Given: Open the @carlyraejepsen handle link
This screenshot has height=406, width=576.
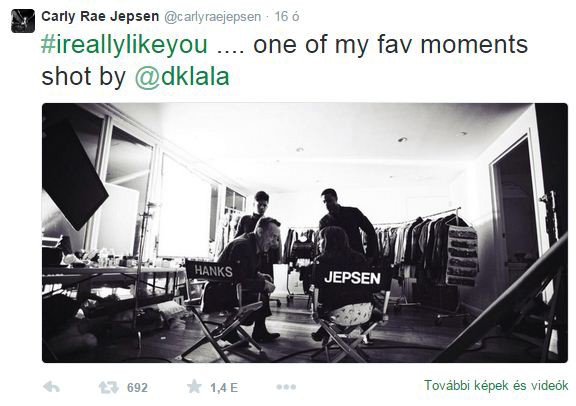Looking at the screenshot, I should tap(212, 17).
